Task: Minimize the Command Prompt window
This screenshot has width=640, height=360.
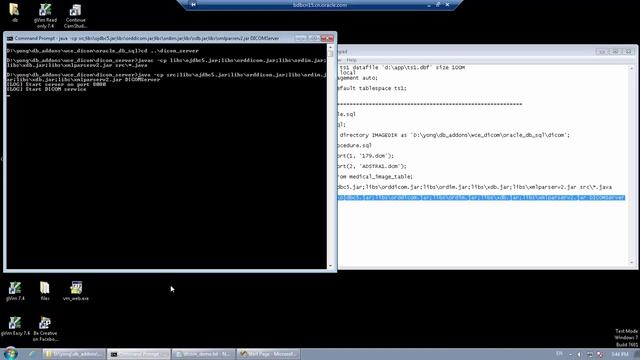Action: (x=301, y=38)
